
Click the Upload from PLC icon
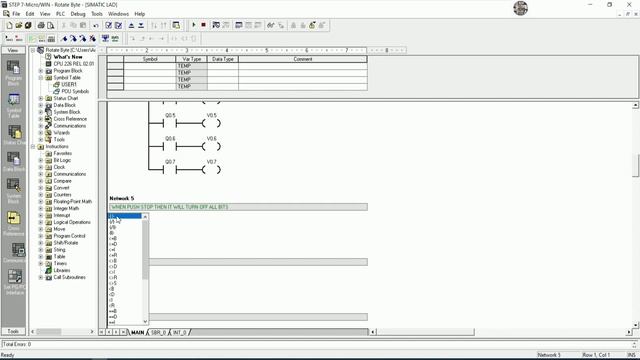pos(131,25)
